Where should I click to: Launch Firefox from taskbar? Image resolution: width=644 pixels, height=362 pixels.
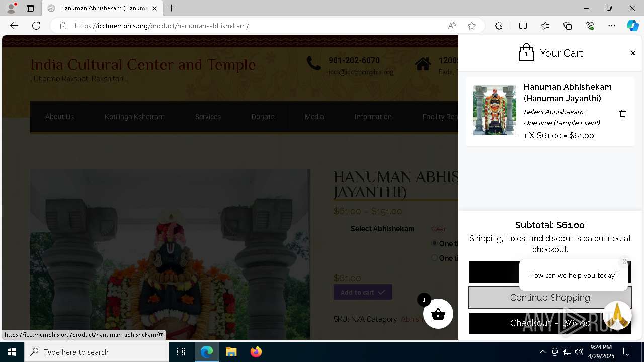click(x=256, y=352)
